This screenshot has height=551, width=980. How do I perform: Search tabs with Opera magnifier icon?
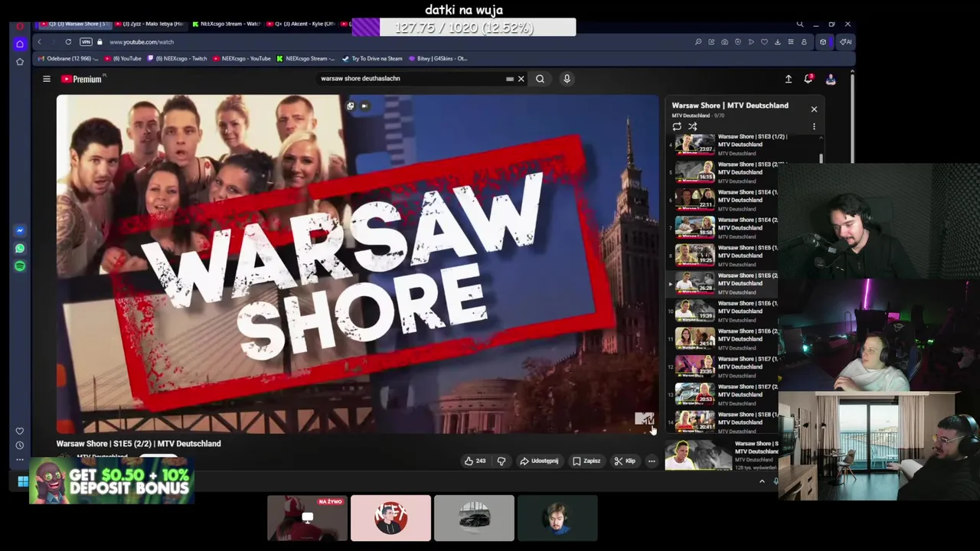(x=799, y=24)
